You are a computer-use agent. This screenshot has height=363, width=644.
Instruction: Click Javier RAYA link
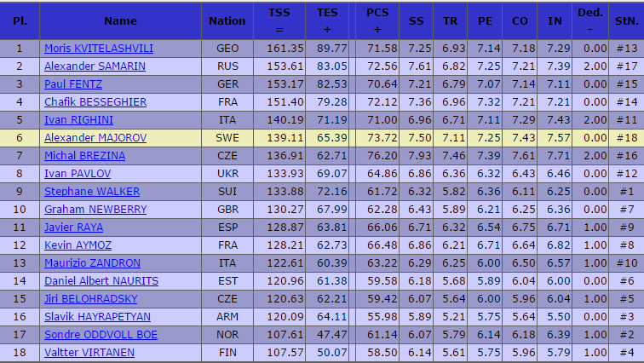click(x=73, y=227)
